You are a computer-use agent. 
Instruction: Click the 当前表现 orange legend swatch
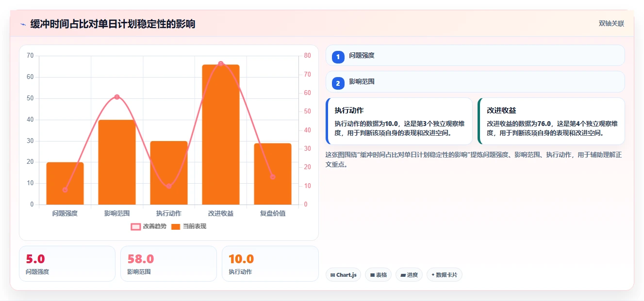click(176, 226)
